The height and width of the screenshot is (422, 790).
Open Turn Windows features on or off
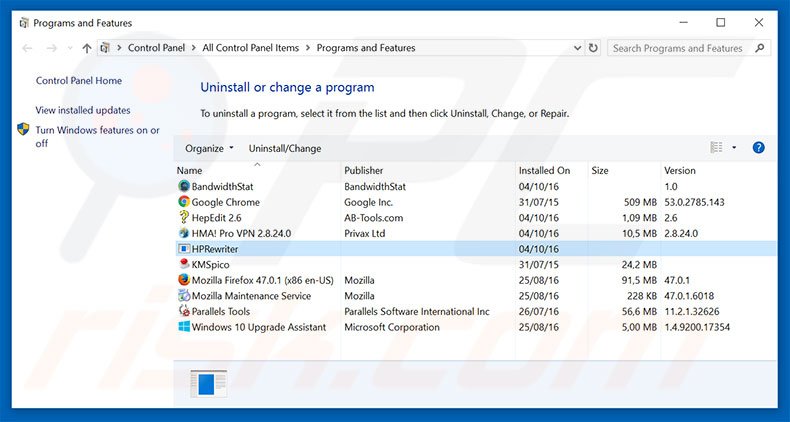coord(97,136)
